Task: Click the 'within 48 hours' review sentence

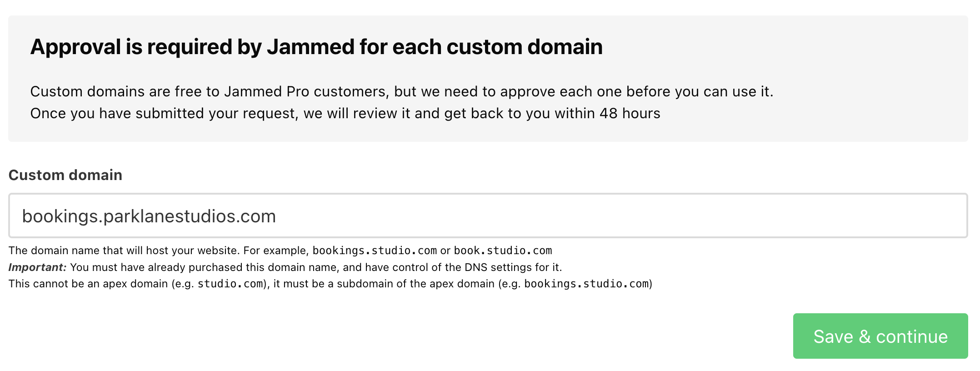Action: click(345, 113)
